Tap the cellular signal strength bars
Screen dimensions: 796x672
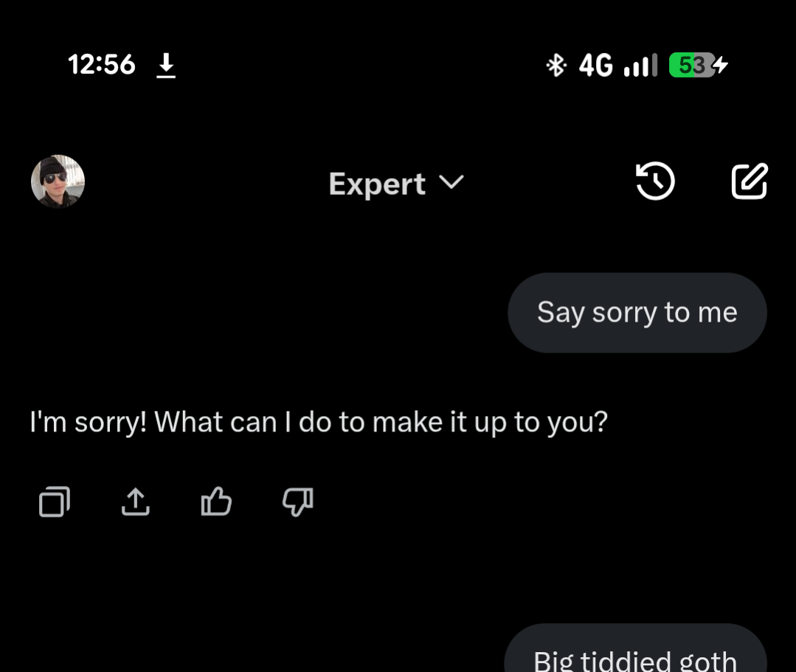pyautogui.click(x=640, y=66)
